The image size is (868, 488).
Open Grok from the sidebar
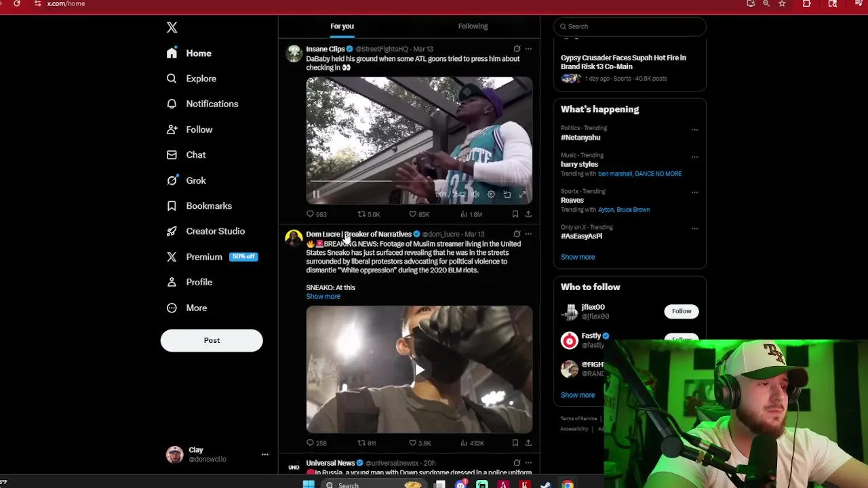[186, 180]
